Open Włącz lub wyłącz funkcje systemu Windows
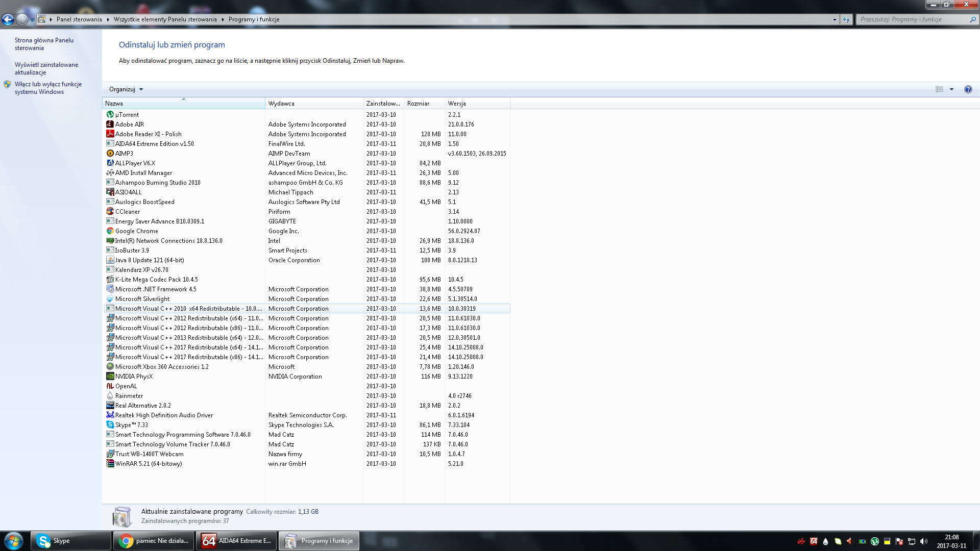The height and width of the screenshot is (551, 980). pyautogui.click(x=48, y=88)
